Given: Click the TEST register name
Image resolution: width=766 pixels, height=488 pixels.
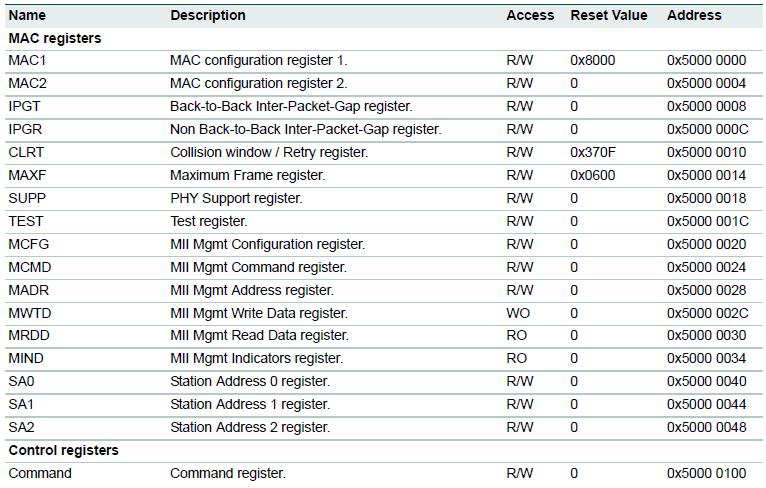Looking at the screenshot, I should pyautogui.click(x=26, y=221).
